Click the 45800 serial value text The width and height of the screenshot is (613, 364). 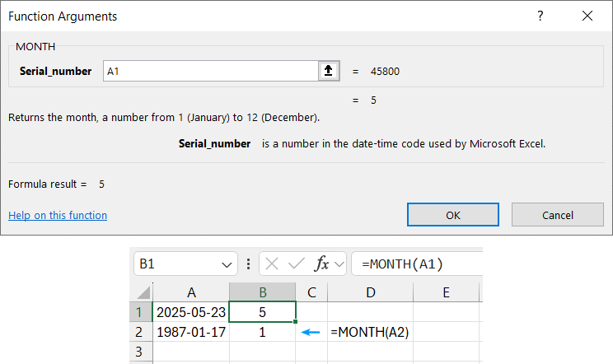tap(385, 72)
